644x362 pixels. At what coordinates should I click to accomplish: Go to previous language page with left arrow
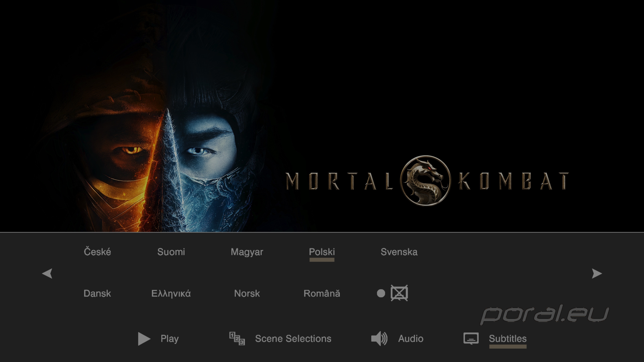click(47, 273)
